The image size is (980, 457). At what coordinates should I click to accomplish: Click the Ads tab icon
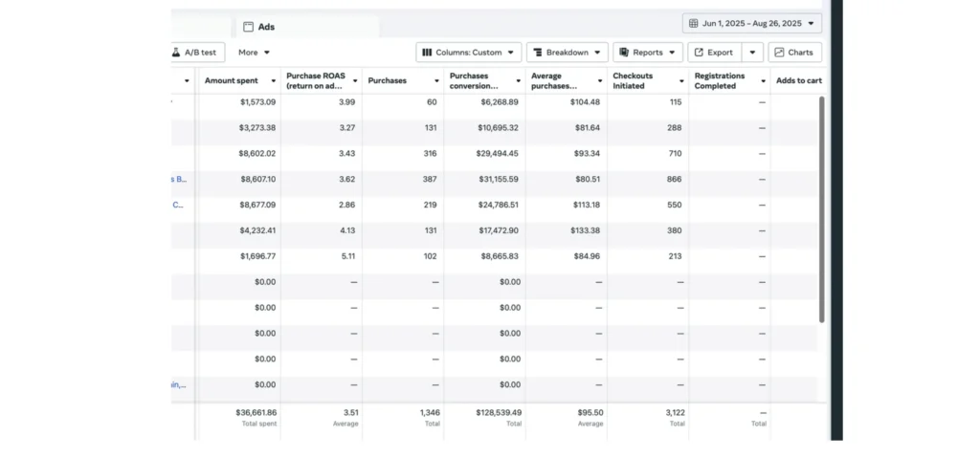pos(248,27)
